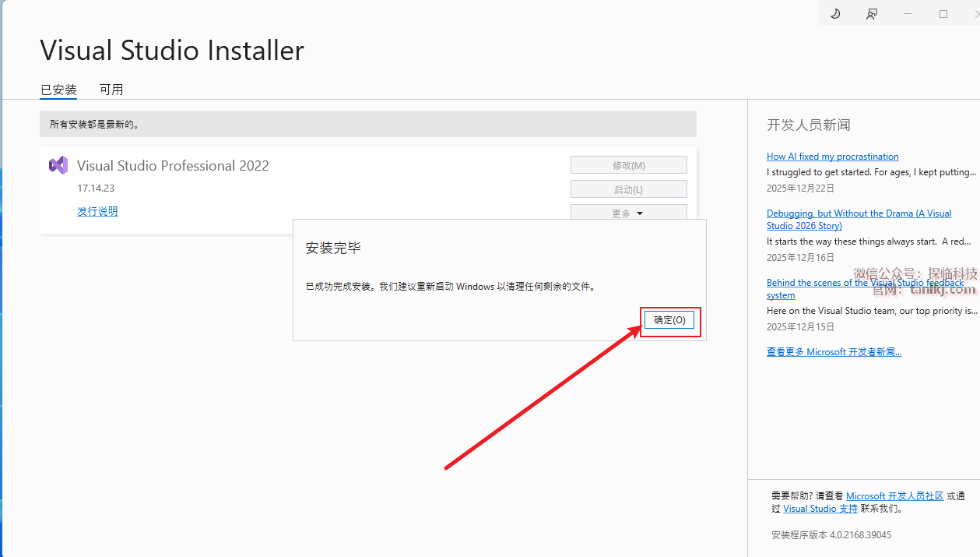Click the feedback icon in title bar
This screenshot has width=980, height=557.
[x=872, y=14]
